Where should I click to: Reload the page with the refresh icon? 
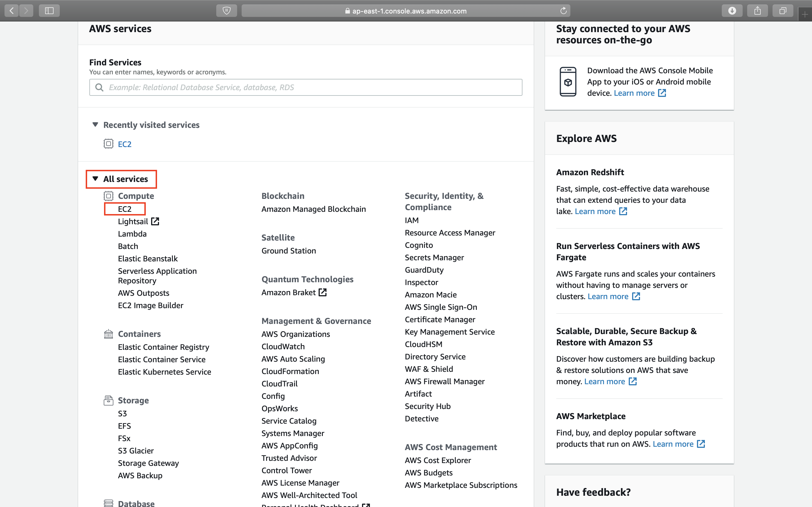coord(563,11)
